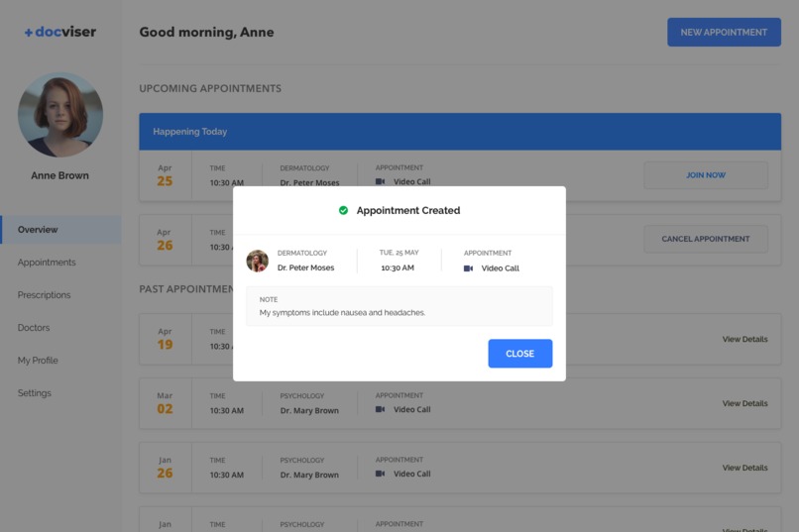
Task: Click the New Appointment button
Action: point(724,32)
